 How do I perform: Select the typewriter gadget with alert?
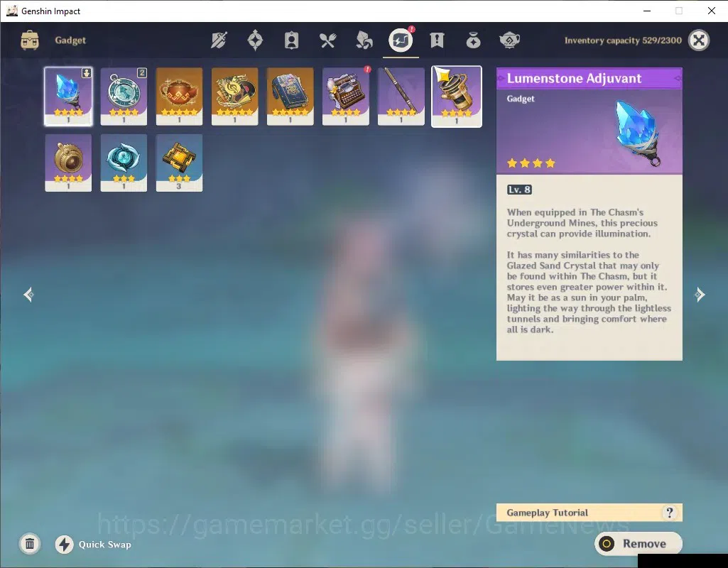pos(345,96)
